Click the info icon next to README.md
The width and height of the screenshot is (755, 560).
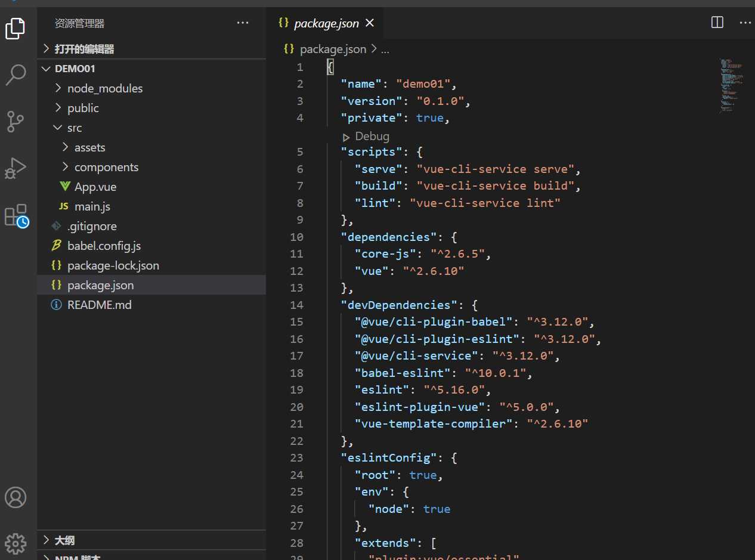click(x=57, y=305)
